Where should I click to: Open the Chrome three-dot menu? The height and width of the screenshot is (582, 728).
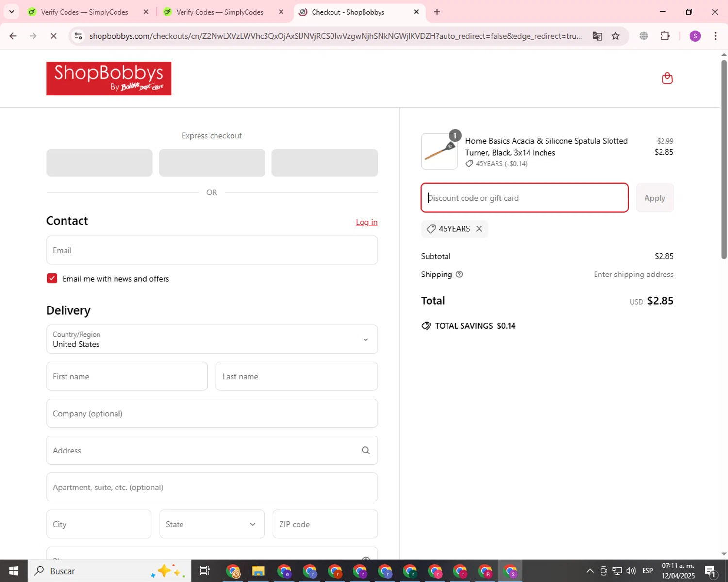tap(715, 36)
